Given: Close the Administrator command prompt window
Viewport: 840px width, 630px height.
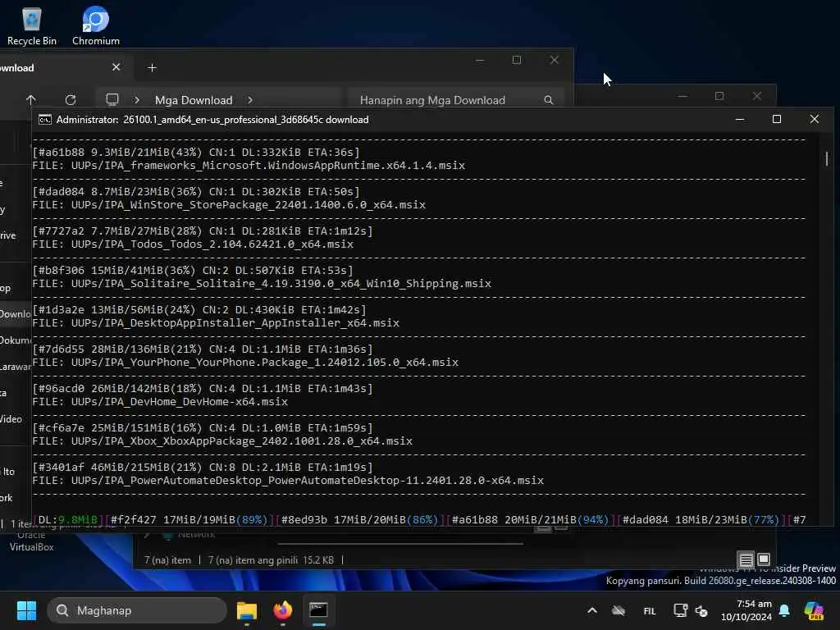Looking at the screenshot, I should [815, 119].
